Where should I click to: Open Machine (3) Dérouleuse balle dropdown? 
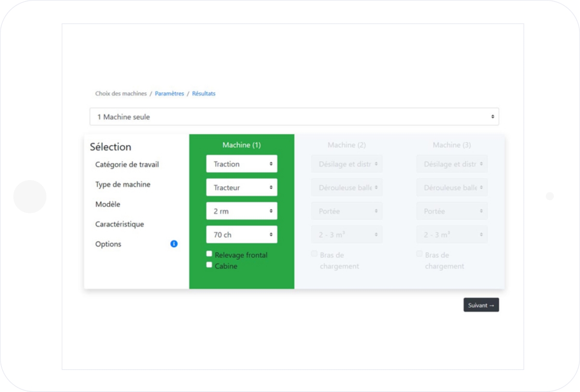(452, 187)
